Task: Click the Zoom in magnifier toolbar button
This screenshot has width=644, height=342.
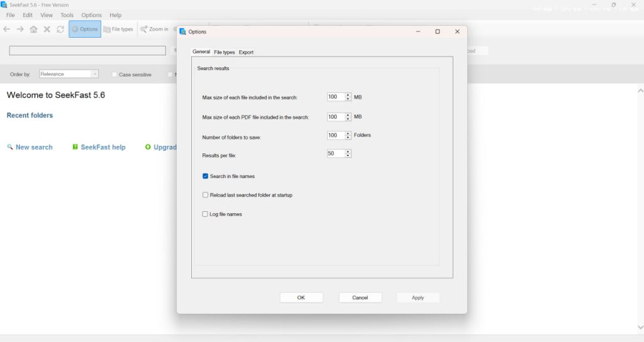Action: coord(155,29)
